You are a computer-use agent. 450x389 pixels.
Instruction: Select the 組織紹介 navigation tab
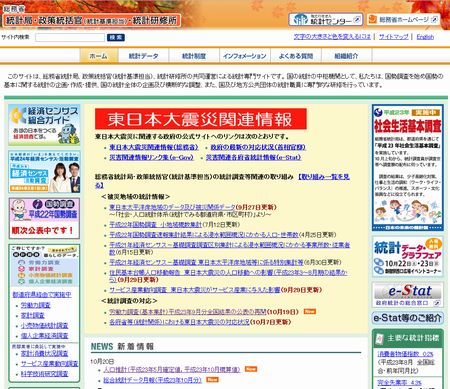point(346,56)
